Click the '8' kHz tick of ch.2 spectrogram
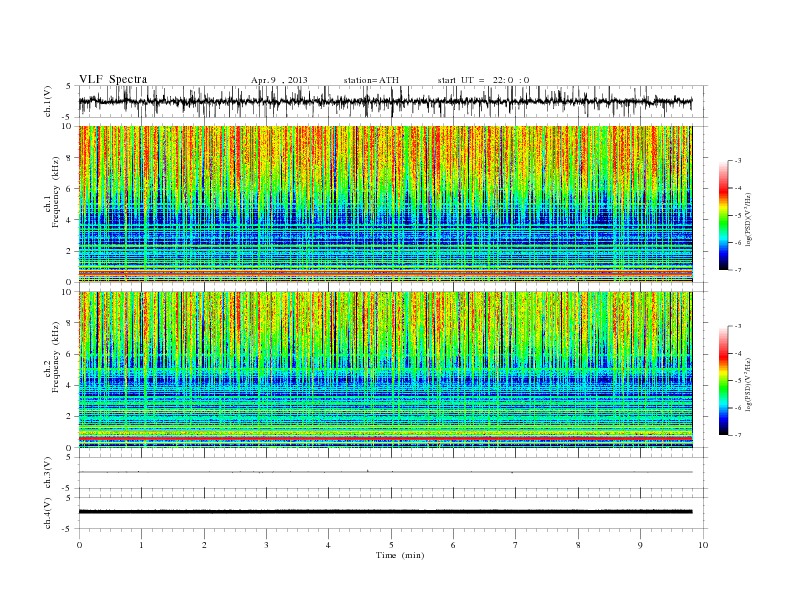This screenshot has width=792, height=612. [69, 323]
